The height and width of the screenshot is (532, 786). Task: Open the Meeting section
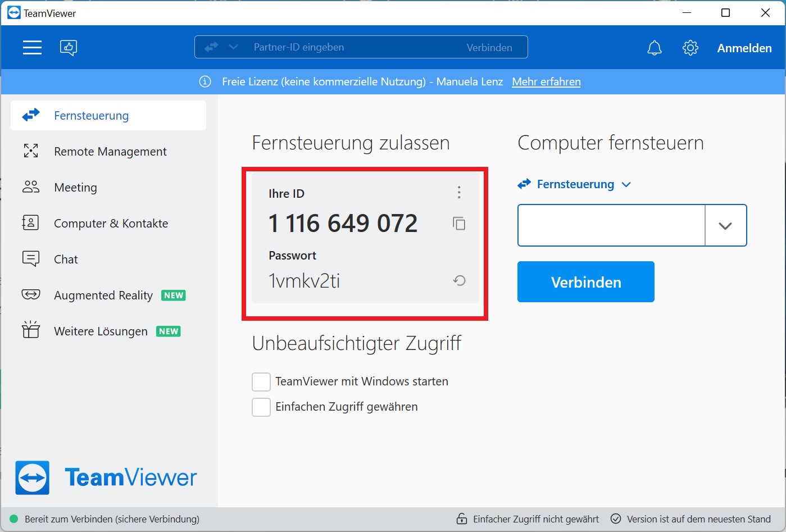point(75,188)
